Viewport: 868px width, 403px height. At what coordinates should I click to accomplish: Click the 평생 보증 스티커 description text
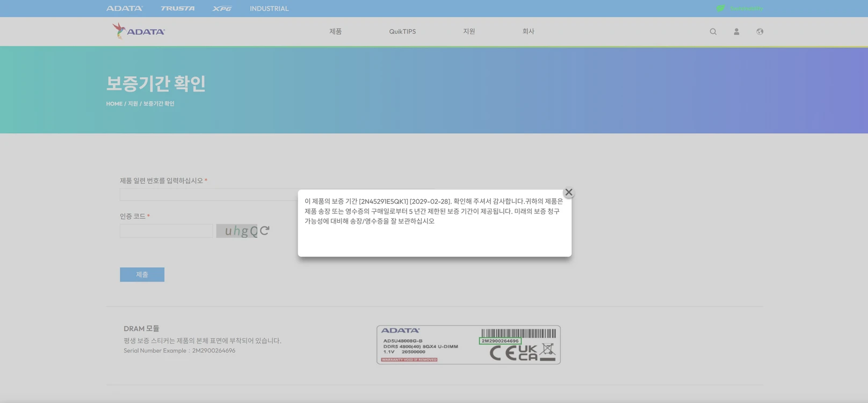click(x=202, y=341)
